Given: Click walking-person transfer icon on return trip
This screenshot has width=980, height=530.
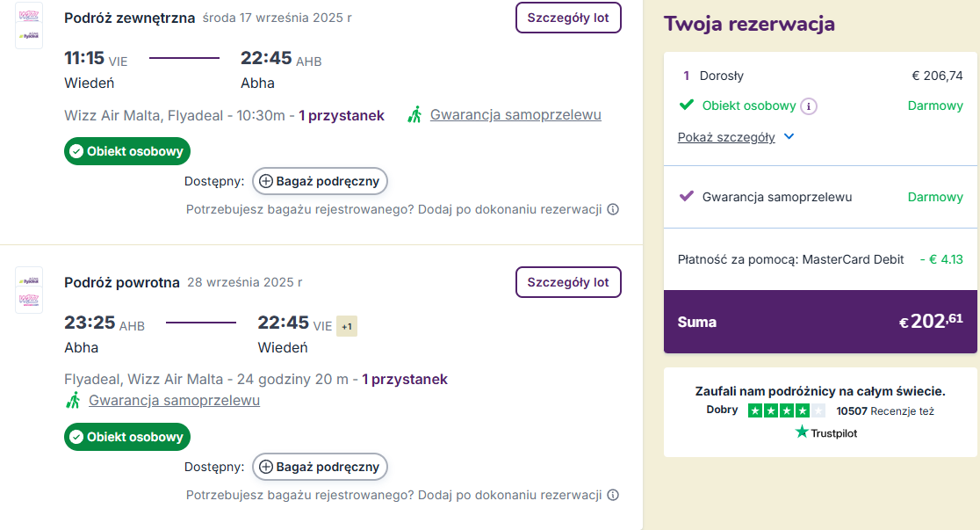Looking at the screenshot, I should coord(73,400).
